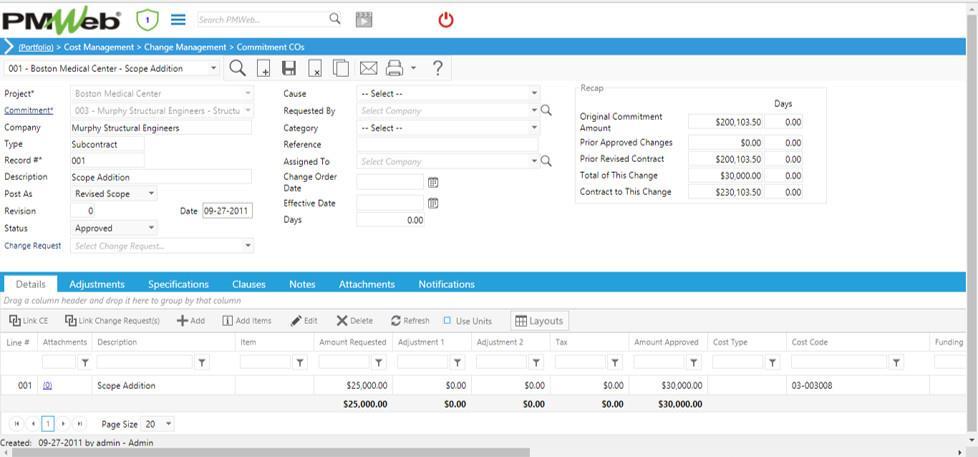Image resolution: width=978 pixels, height=457 pixels.
Task: Click the copy record icon
Action: click(341, 68)
